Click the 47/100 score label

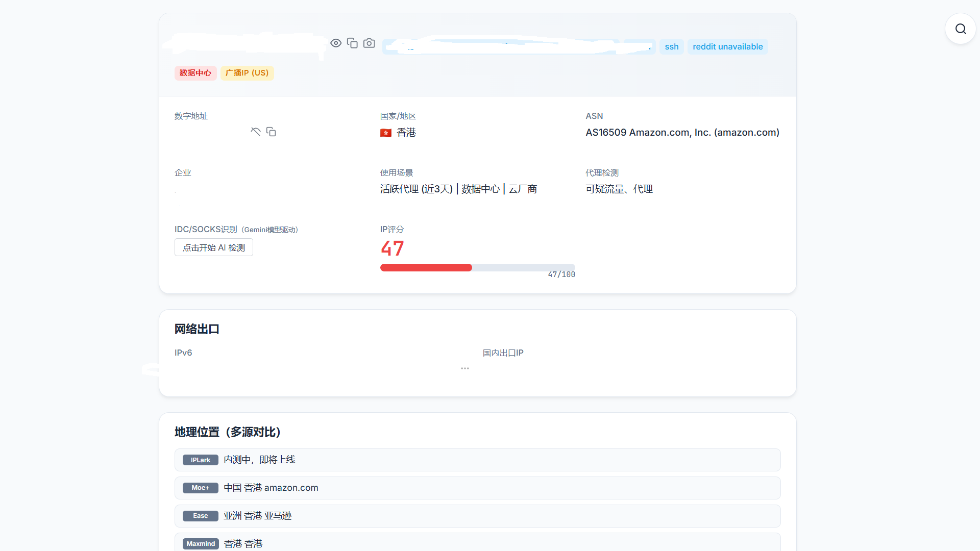click(x=561, y=274)
